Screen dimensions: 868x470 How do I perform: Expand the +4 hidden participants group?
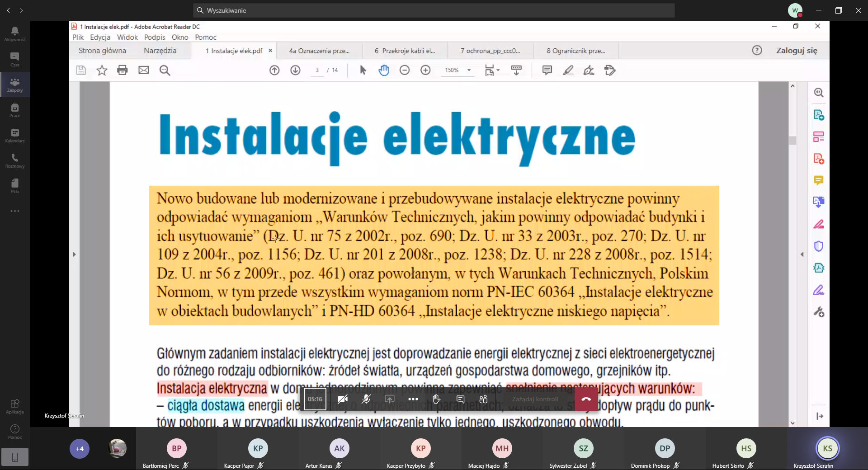(x=79, y=449)
